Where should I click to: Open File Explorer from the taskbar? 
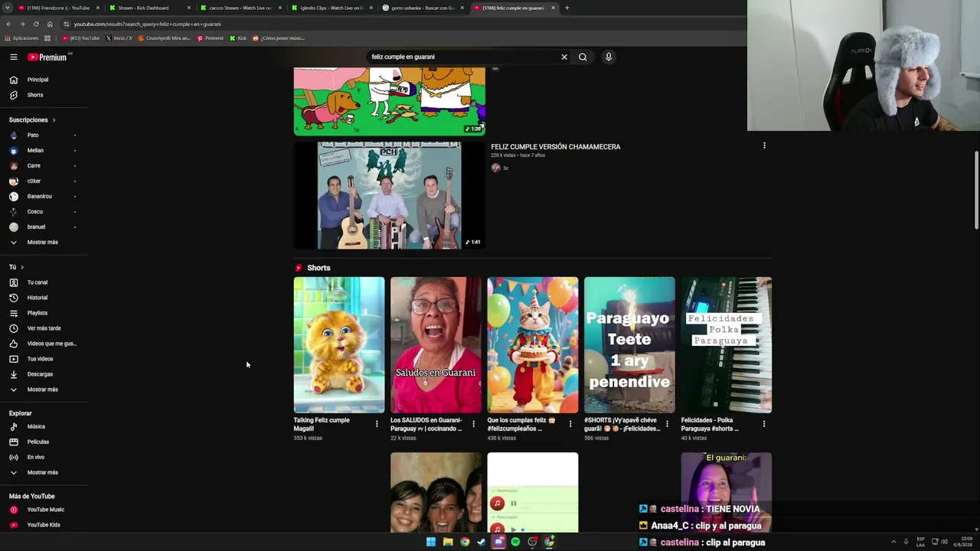448,542
